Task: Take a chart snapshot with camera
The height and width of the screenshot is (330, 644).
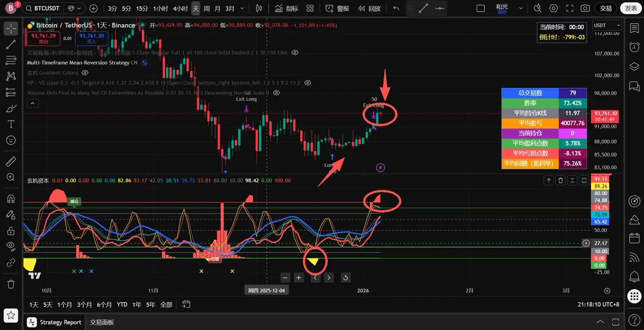Action: tap(585, 8)
